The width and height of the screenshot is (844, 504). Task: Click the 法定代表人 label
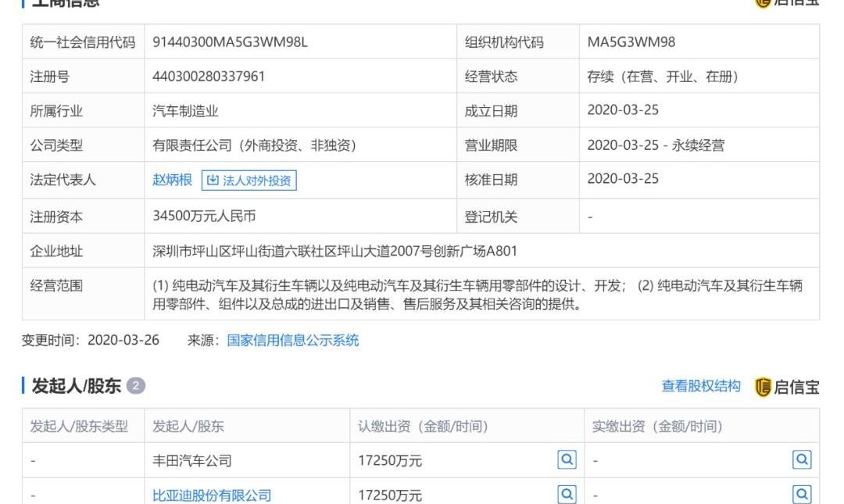(63, 180)
